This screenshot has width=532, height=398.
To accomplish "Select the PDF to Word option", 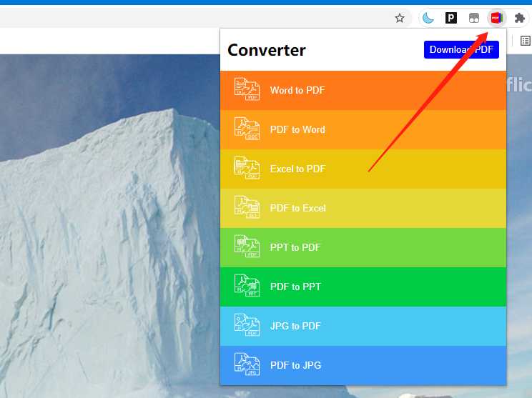I will click(x=297, y=129).
